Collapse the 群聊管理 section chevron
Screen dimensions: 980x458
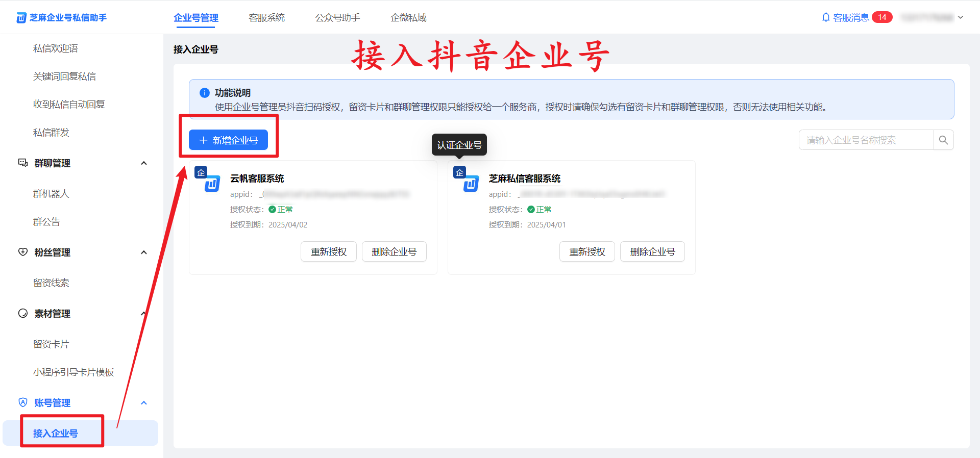pyautogui.click(x=144, y=163)
